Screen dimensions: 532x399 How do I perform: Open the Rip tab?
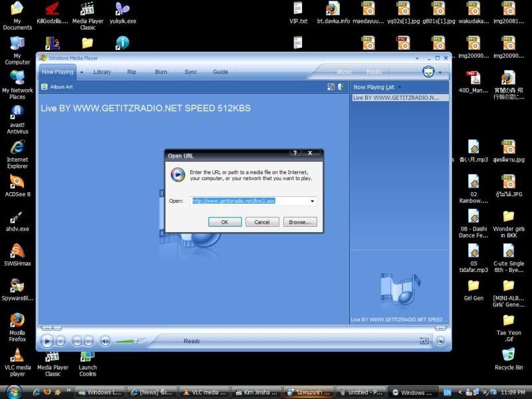[x=132, y=72]
